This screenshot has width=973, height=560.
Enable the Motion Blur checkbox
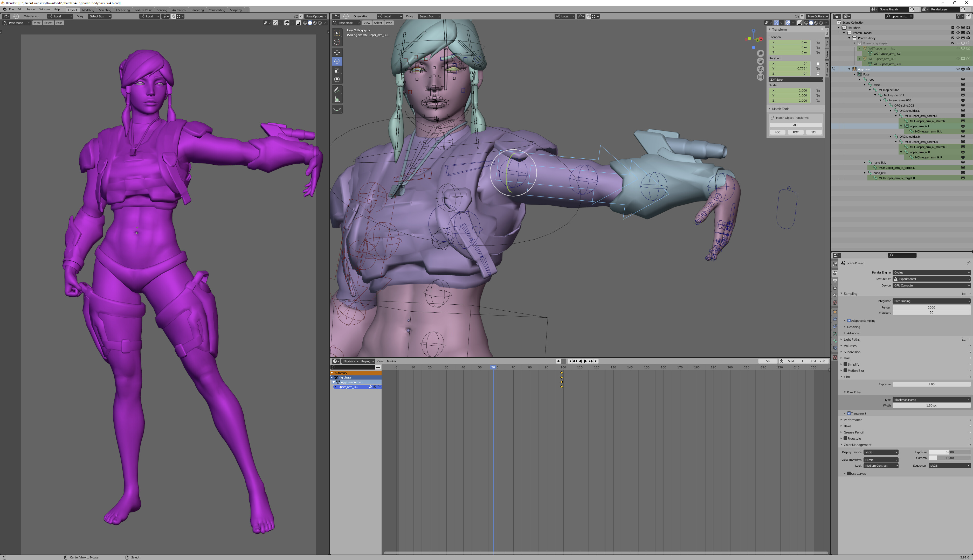click(846, 370)
